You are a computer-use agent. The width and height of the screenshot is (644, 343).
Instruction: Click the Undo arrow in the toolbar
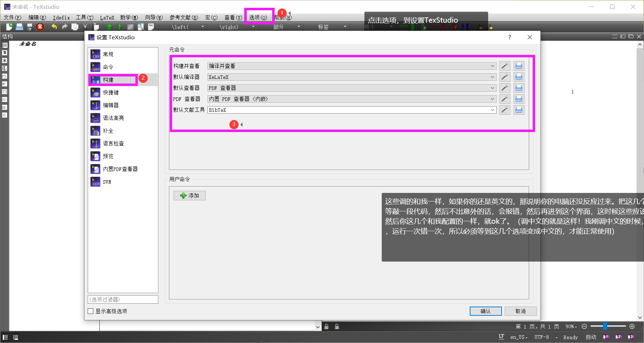[54, 27]
